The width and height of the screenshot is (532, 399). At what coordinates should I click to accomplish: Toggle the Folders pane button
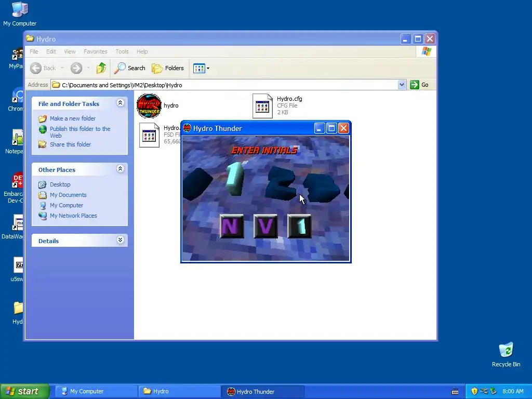pos(168,68)
